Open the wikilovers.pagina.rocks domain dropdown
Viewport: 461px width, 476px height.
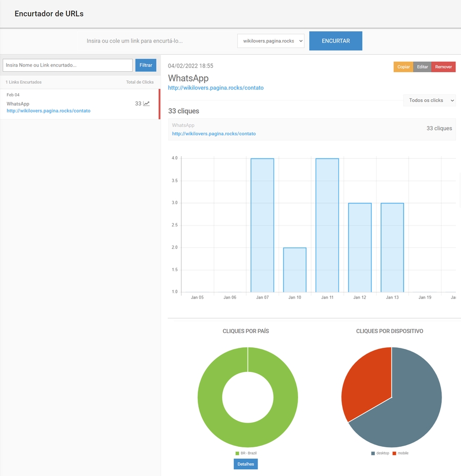[270, 41]
